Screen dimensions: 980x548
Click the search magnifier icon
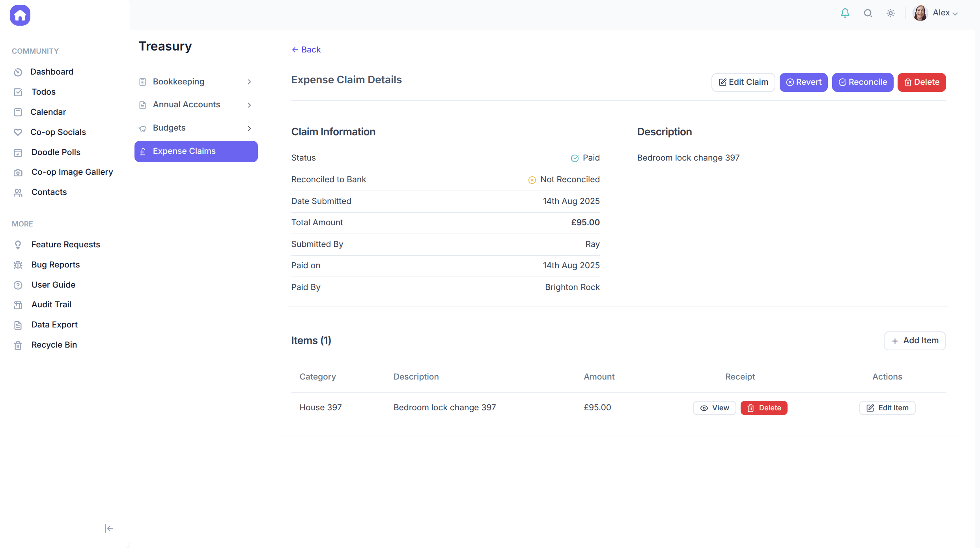point(868,13)
